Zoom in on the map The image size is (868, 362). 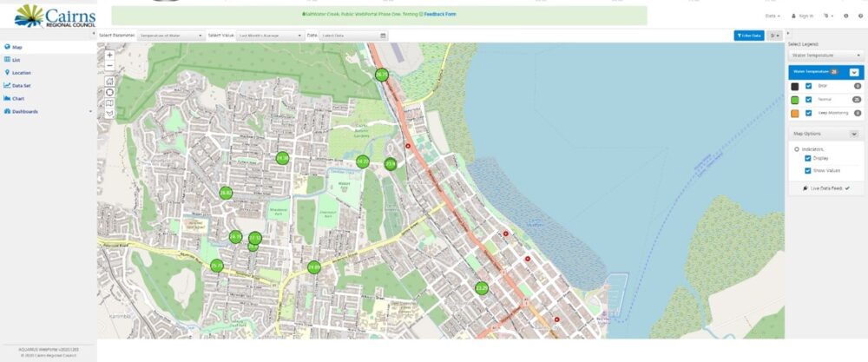point(109,55)
